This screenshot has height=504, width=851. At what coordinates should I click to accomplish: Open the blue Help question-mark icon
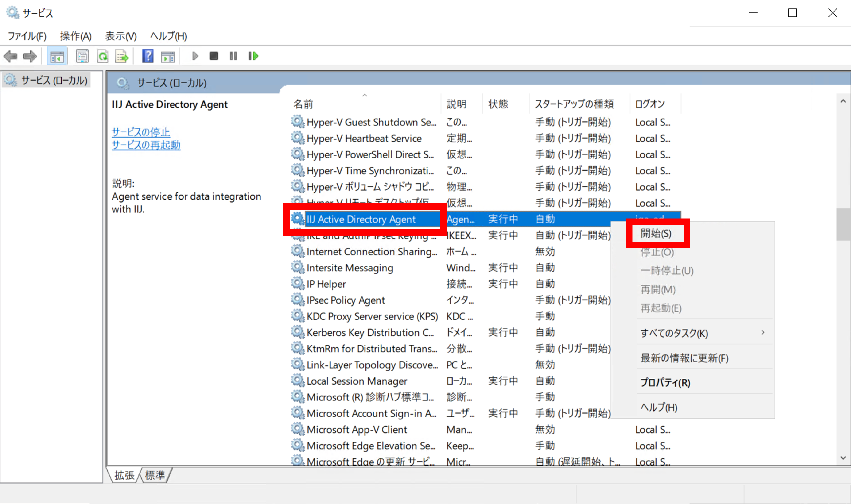(148, 56)
